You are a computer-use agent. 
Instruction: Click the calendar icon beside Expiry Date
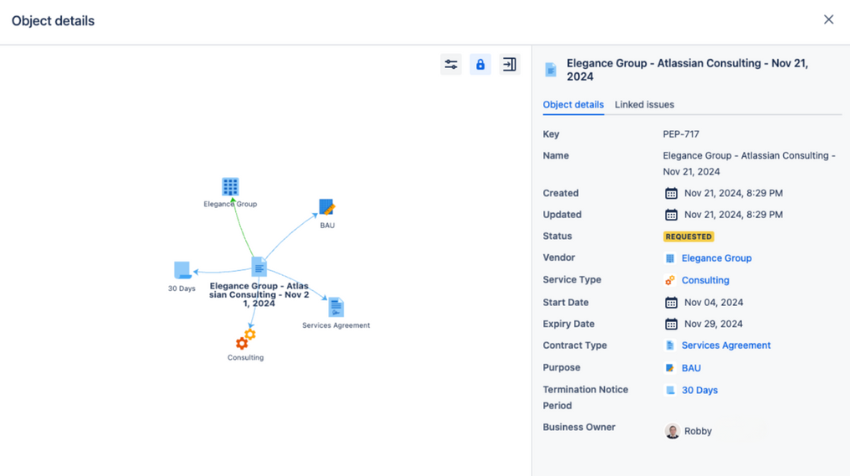click(x=671, y=324)
